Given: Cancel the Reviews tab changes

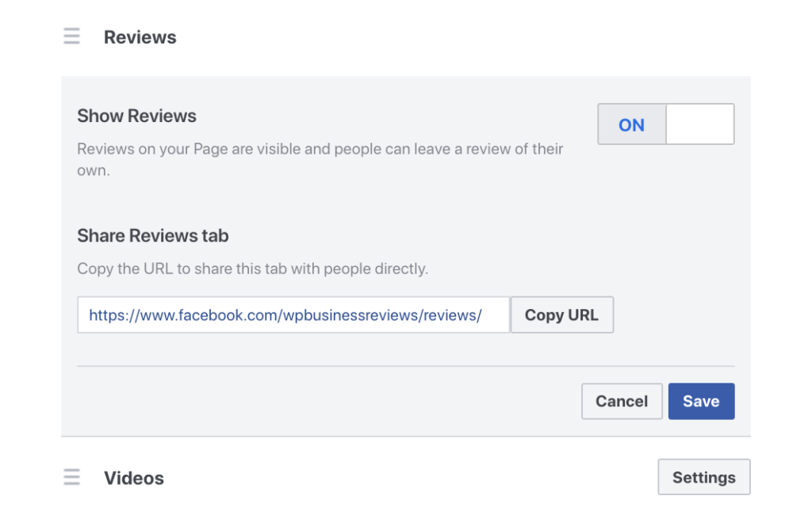Looking at the screenshot, I should (622, 401).
